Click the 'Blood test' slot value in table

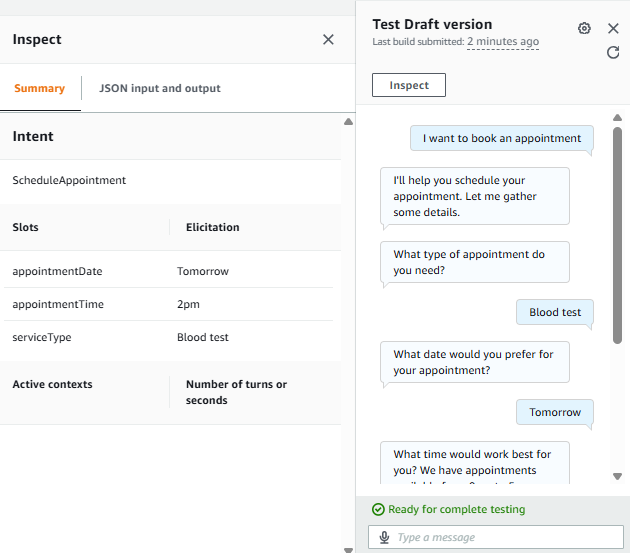[203, 337]
